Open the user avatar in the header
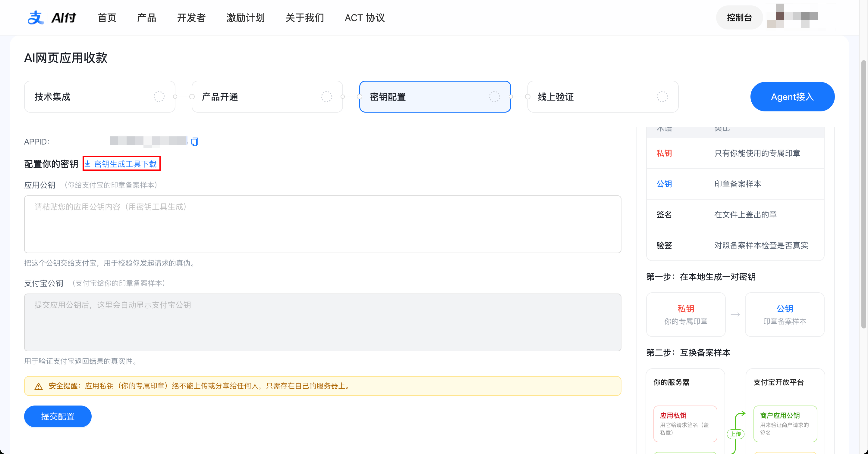This screenshot has height=454, width=868. point(793,16)
